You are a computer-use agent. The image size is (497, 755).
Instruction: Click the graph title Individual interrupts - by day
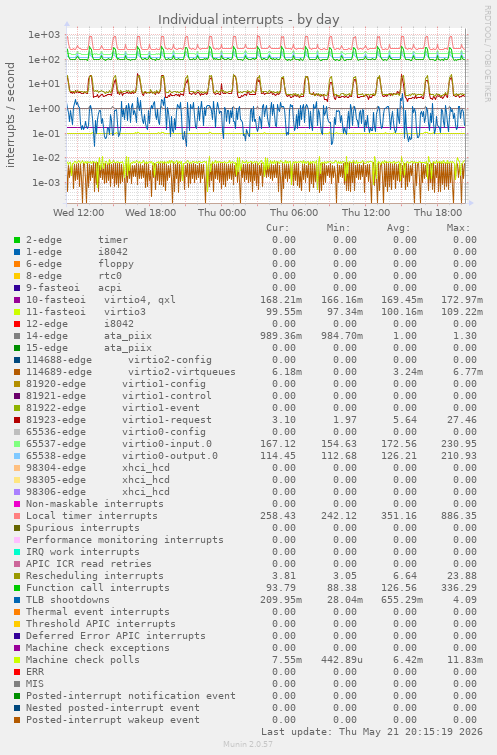pos(248,20)
